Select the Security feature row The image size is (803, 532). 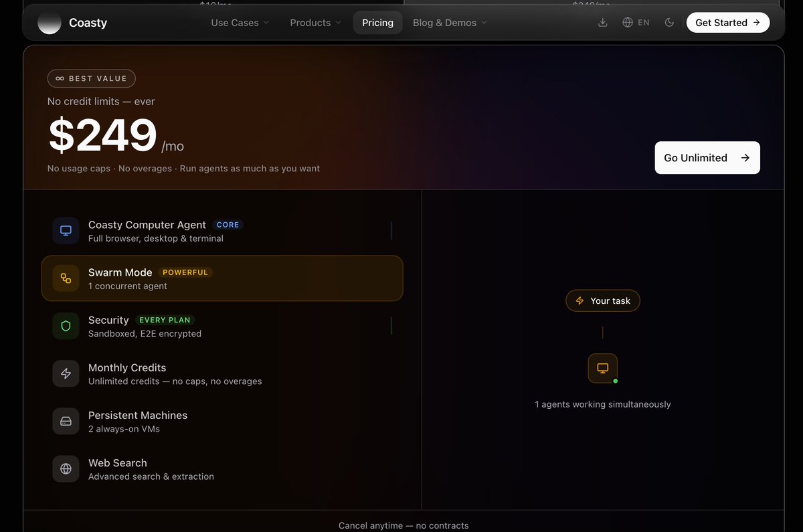click(222, 327)
